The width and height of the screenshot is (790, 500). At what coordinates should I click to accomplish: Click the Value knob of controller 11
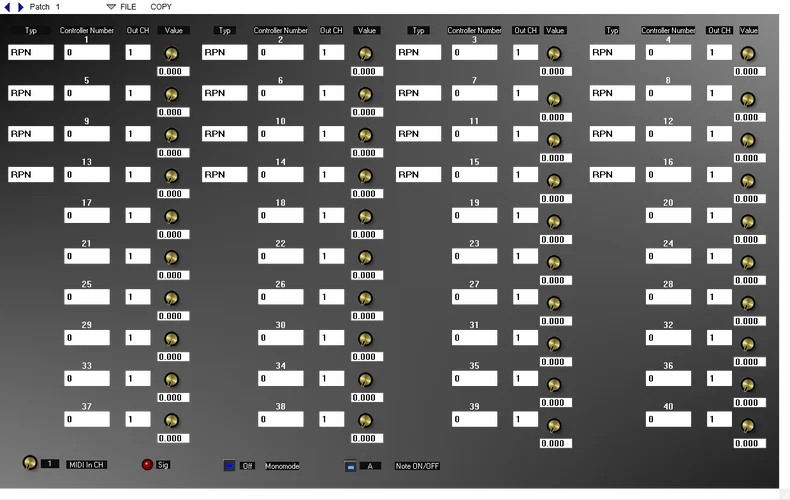[554, 140]
